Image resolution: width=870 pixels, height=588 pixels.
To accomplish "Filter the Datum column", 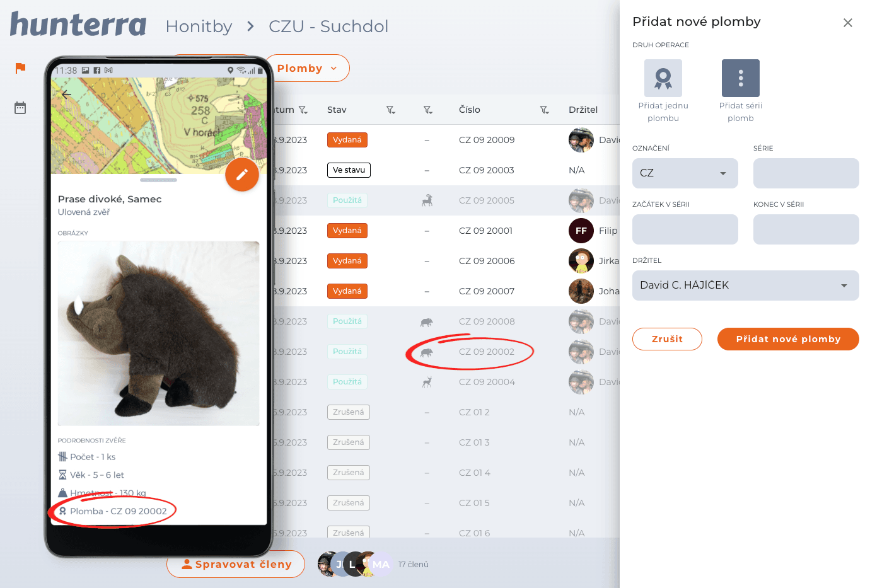I will [303, 110].
